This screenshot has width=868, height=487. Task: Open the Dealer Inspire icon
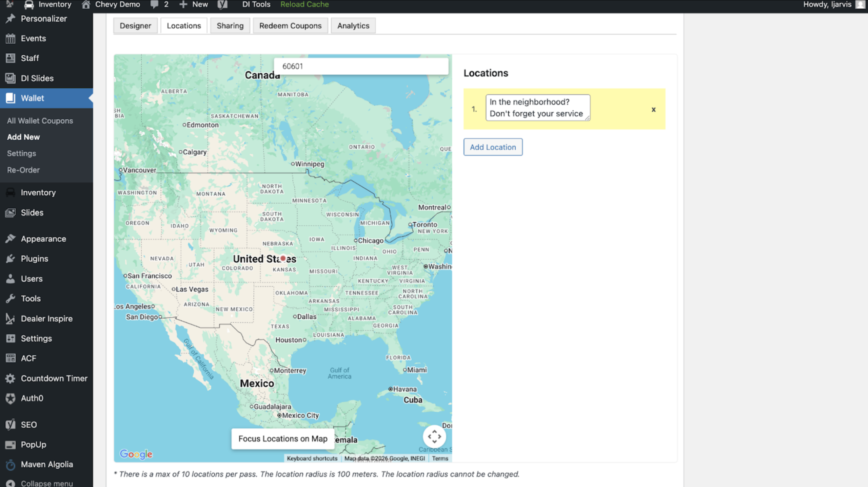(x=11, y=318)
